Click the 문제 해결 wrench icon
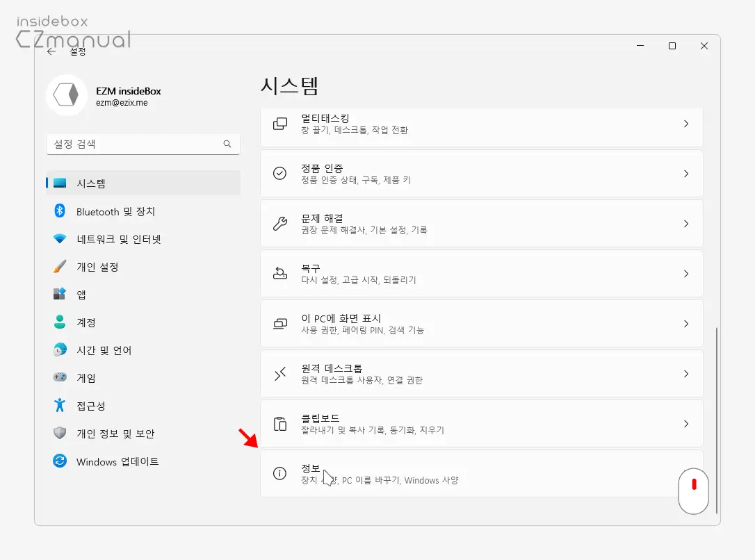Screen dimensions: 755x560 click(279, 223)
